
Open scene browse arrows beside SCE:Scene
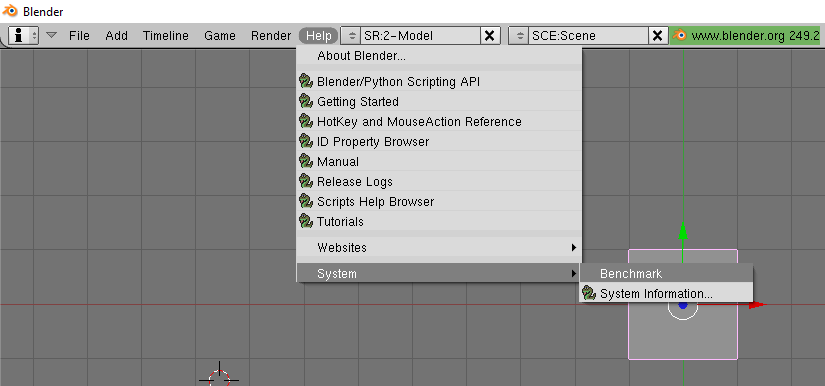click(519, 36)
